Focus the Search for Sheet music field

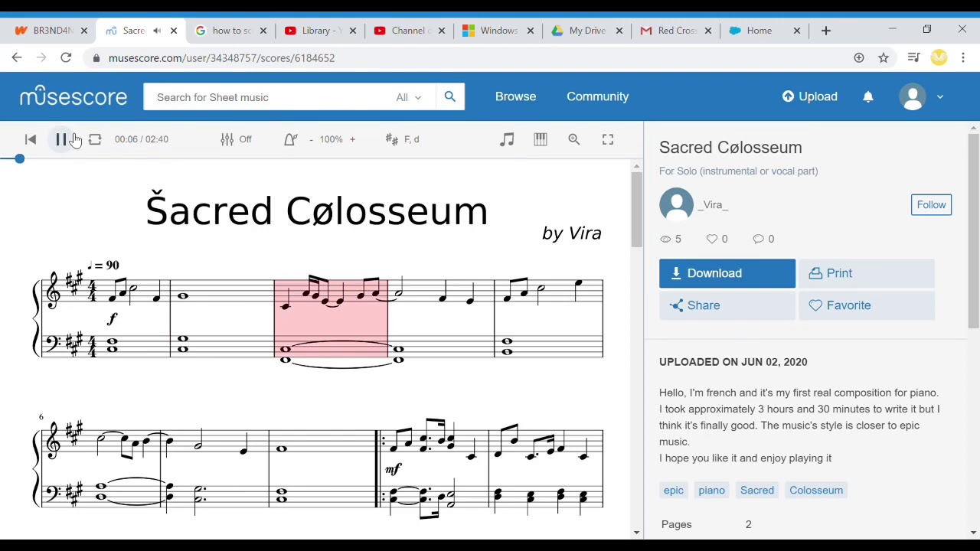[x=268, y=97]
